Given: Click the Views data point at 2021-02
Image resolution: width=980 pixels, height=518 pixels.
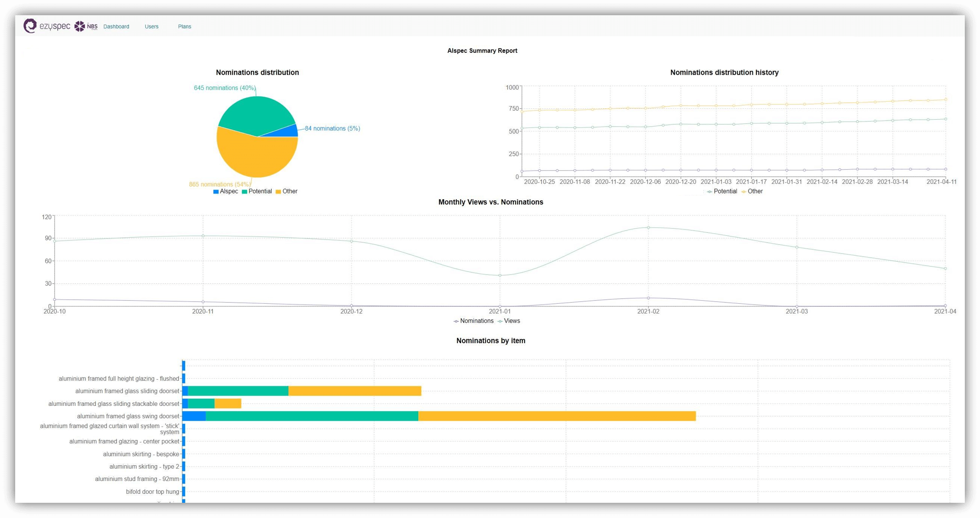Looking at the screenshot, I should coord(649,228).
